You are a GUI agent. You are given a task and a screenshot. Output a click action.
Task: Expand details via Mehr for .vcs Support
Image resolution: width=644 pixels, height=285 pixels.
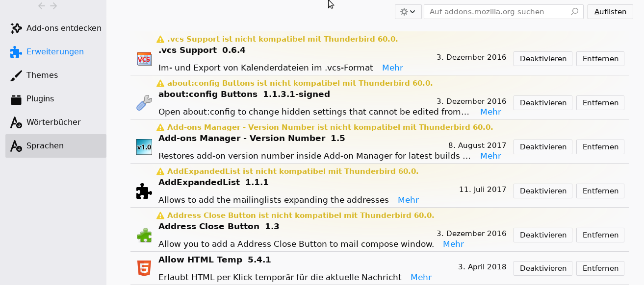click(392, 68)
